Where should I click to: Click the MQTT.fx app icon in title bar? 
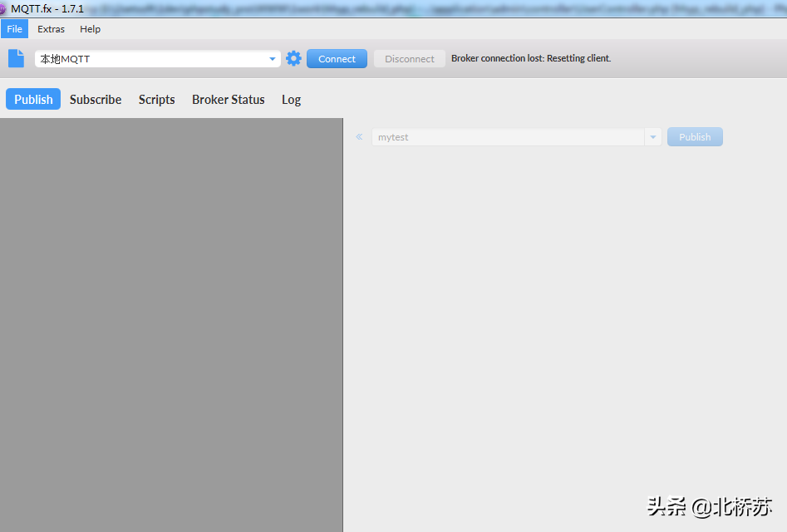(2, 9)
